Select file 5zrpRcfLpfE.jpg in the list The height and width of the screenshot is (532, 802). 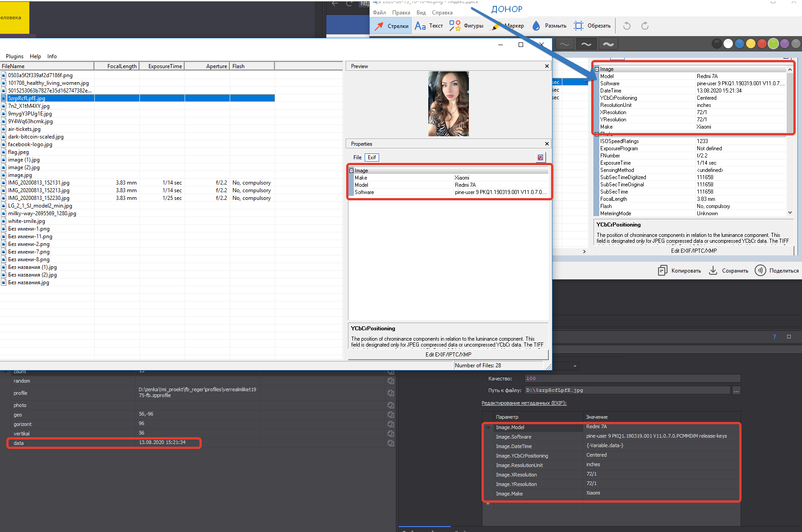click(x=27, y=98)
